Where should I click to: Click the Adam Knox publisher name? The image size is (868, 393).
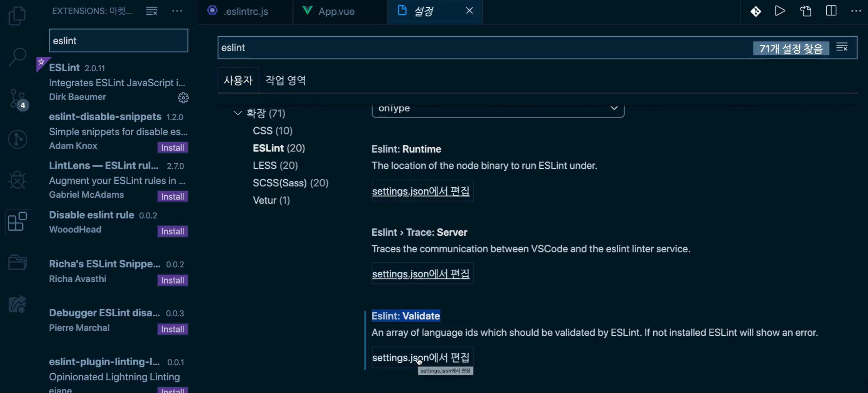click(x=73, y=146)
